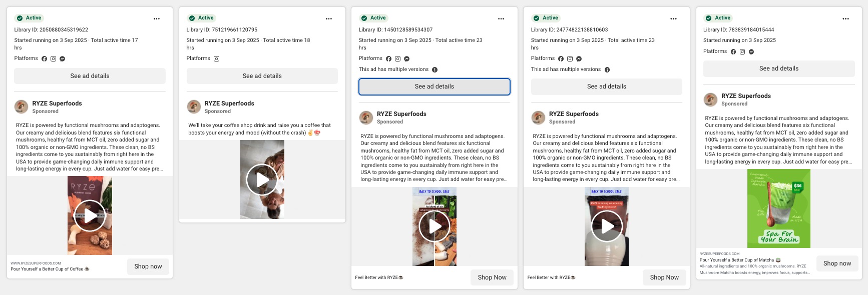Open the Spa For Your Brain matcha image
Screen dimensions: 868x295
[779, 208]
